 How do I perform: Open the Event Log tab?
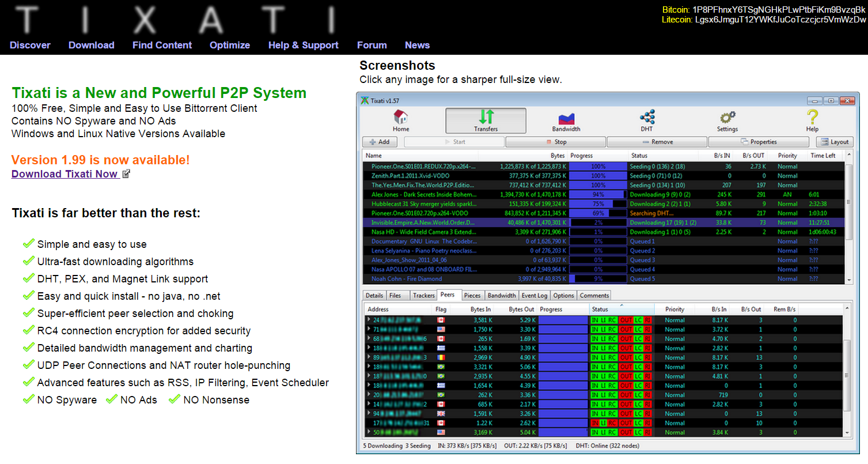pyautogui.click(x=535, y=295)
